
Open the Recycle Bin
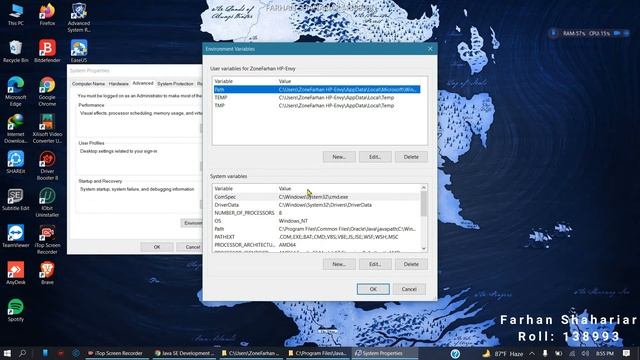coord(16,51)
